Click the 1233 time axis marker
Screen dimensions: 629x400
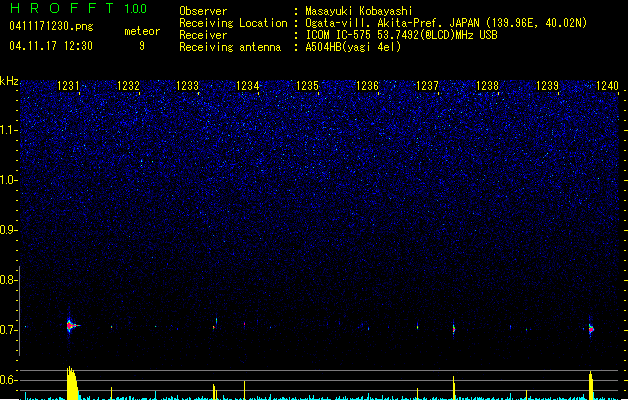point(188,85)
